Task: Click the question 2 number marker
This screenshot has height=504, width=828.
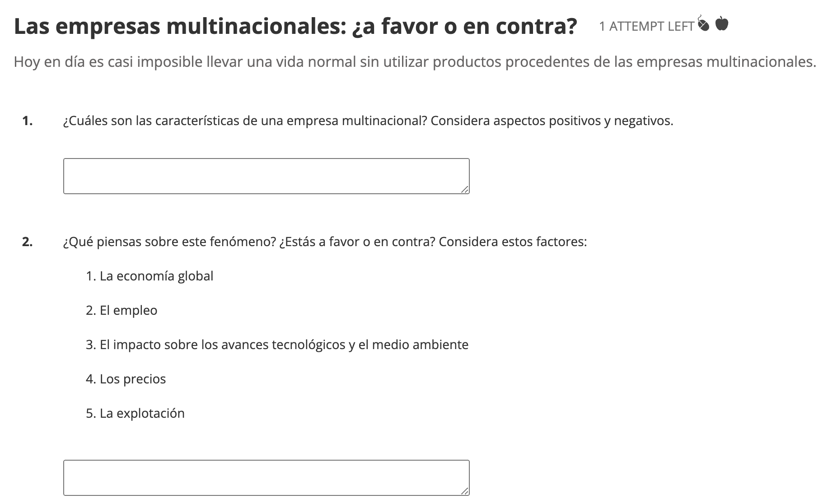Action: [x=28, y=242]
